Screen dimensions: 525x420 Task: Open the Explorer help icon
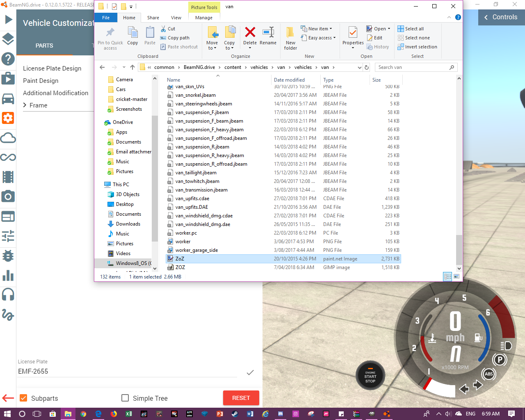[x=458, y=17]
